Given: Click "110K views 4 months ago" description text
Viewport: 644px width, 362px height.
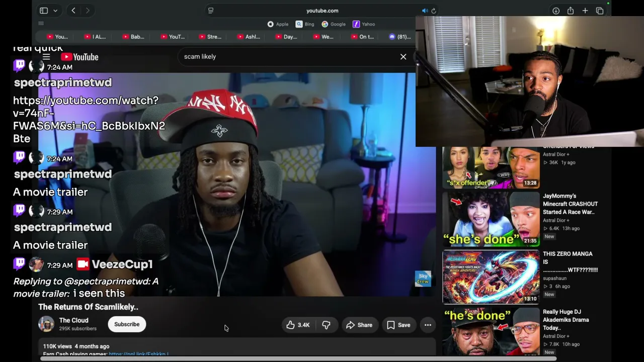Looking at the screenshot, I should 76,346.
